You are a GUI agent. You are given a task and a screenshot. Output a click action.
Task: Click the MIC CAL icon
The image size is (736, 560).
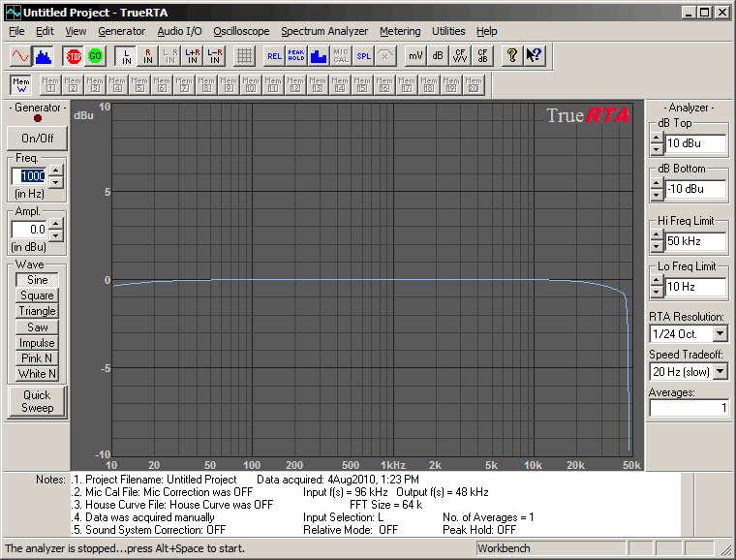[341, 56]
